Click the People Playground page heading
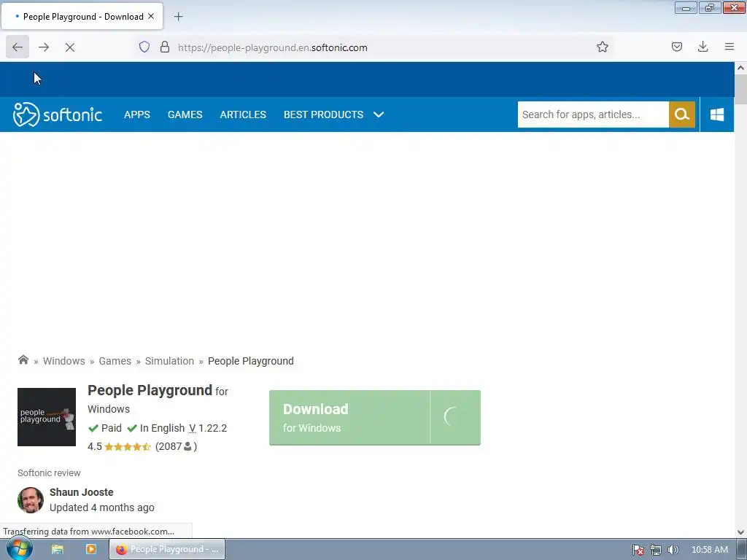This screenshot has height=560, width=747. [x=150, y=390]
